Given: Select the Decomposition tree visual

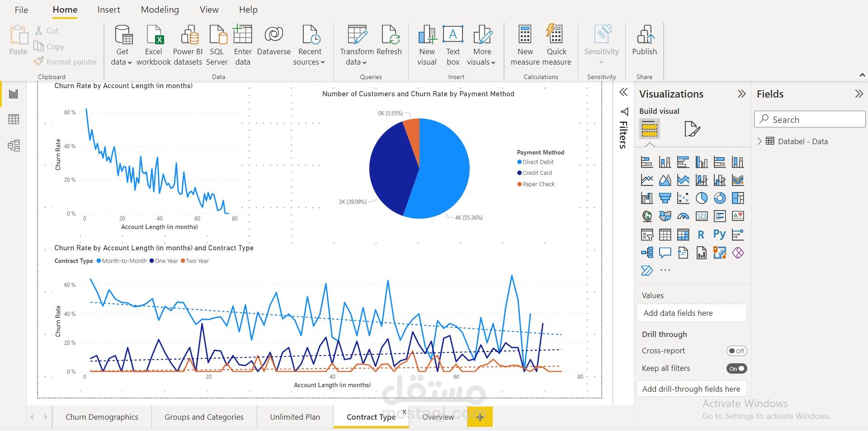Looking at the screenshot, I should coord(647,253).
